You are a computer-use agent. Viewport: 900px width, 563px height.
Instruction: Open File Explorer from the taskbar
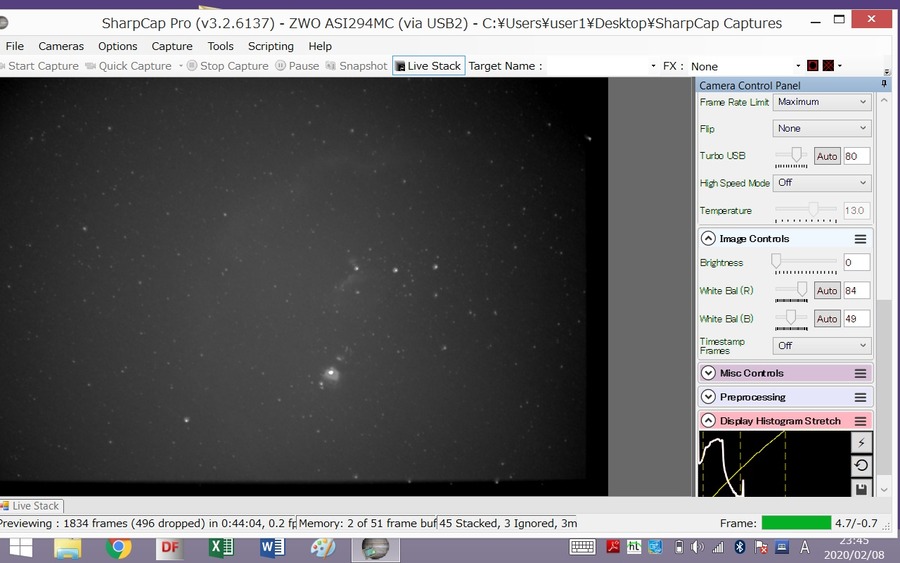(68, 549)
